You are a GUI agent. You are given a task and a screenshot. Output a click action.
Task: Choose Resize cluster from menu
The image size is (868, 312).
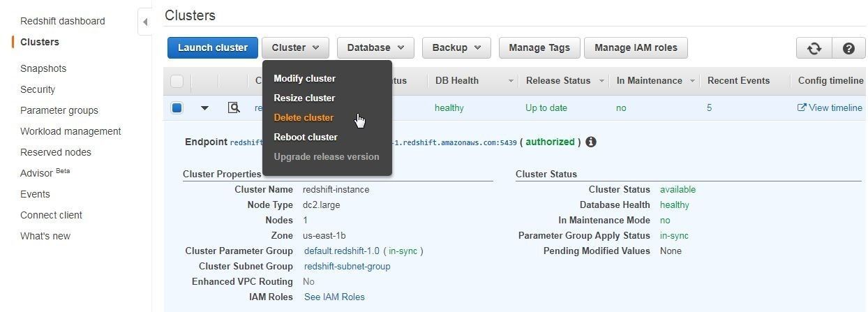(x=304, y=98)
